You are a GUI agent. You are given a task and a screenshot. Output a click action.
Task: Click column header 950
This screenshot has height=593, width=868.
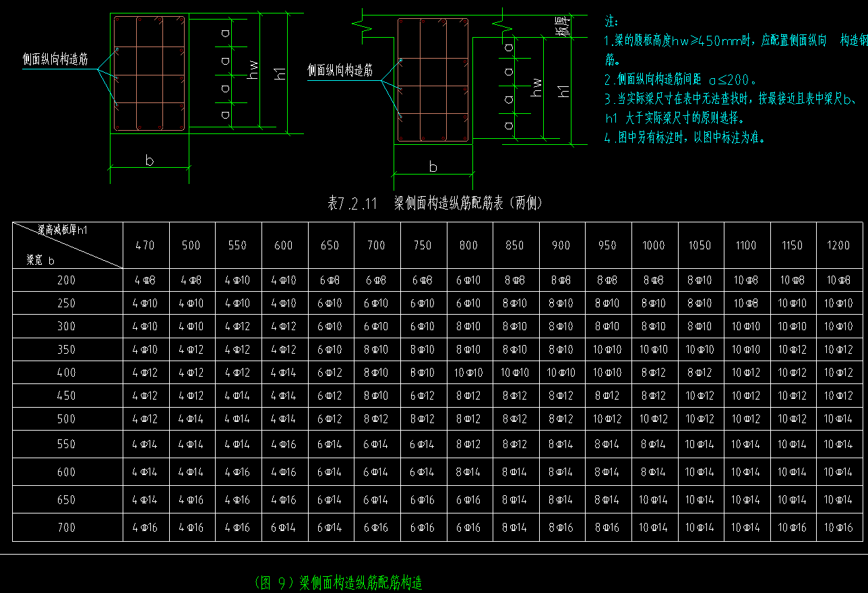point(607,245)
